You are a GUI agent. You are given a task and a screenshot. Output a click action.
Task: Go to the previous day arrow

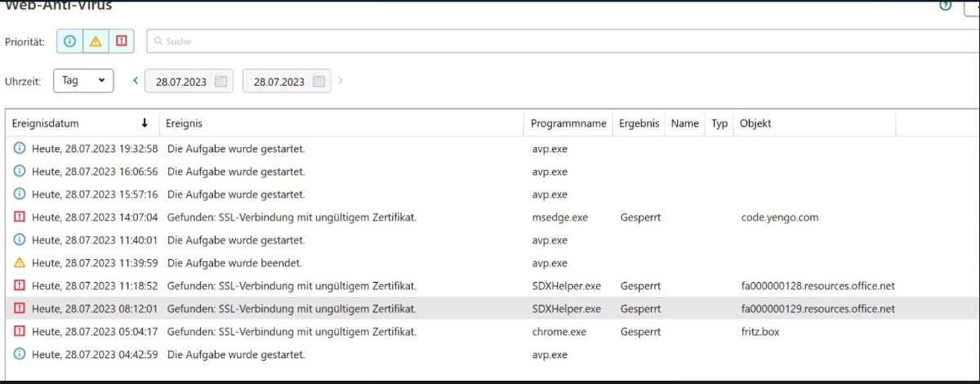click(x=136, y=81)
